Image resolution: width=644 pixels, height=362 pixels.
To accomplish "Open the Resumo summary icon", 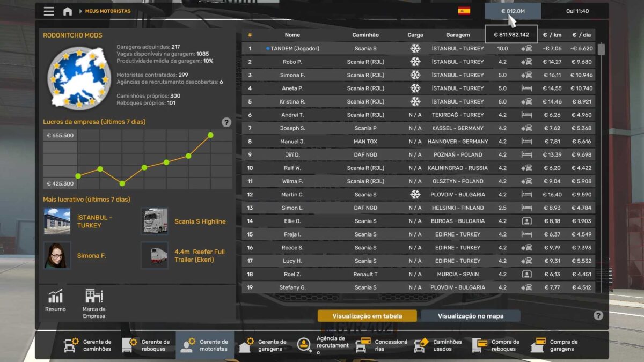I will click(x=55, y=300).
